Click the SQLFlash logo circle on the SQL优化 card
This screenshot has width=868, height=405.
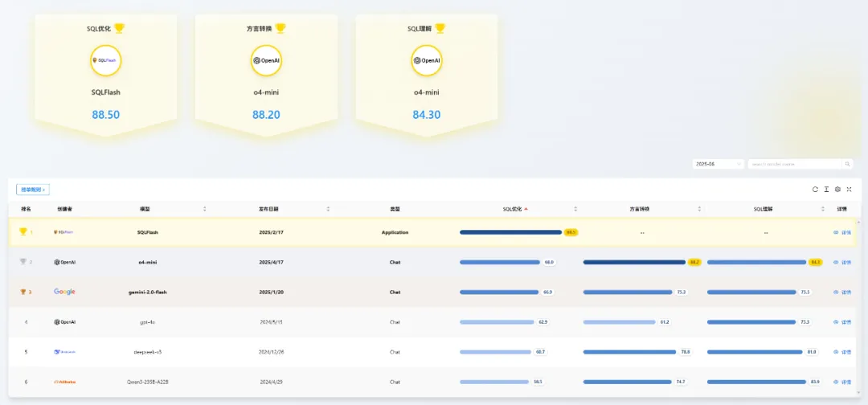[106, 60]
